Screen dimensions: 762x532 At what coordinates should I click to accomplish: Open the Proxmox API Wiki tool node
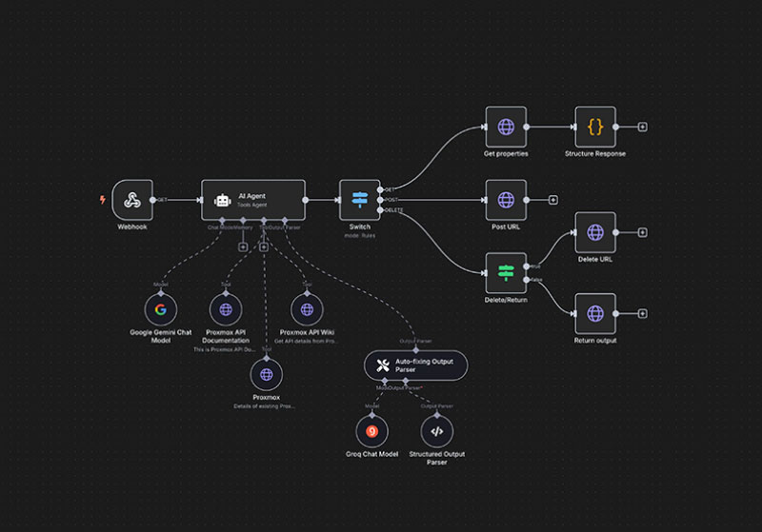[306, 308]
